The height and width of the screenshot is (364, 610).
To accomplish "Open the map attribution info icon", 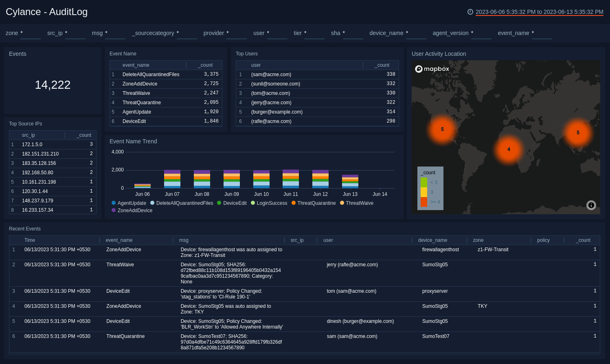I will [x=591, y=206].
